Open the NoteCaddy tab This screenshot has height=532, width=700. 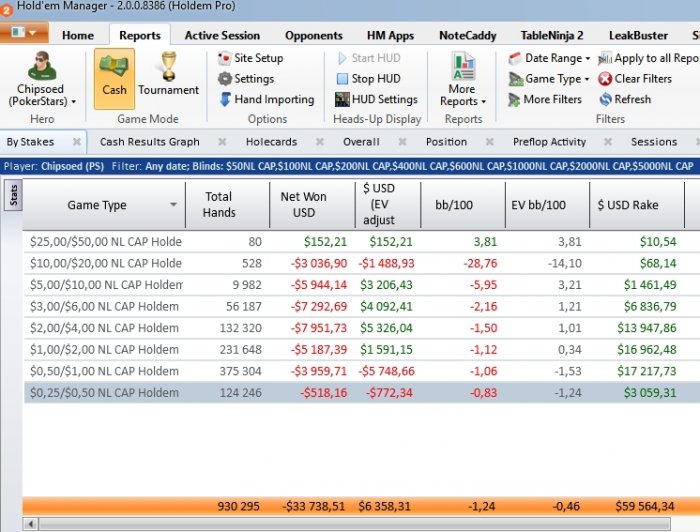pos(467,35)
